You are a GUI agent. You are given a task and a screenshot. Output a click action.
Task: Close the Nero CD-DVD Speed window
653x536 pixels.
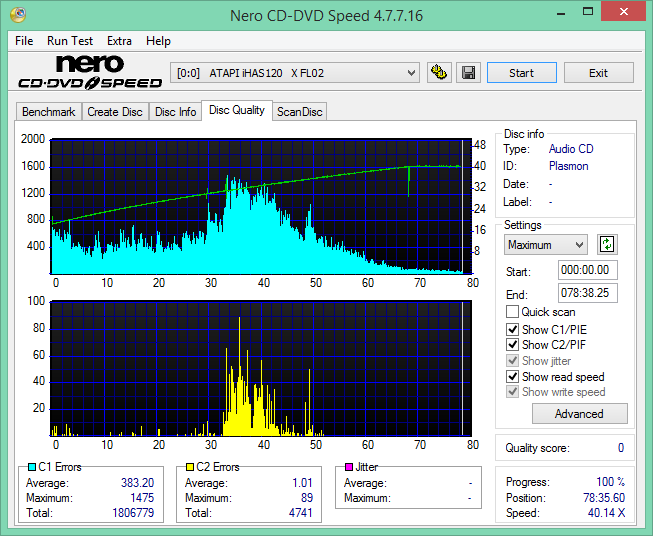coord(623,12)
